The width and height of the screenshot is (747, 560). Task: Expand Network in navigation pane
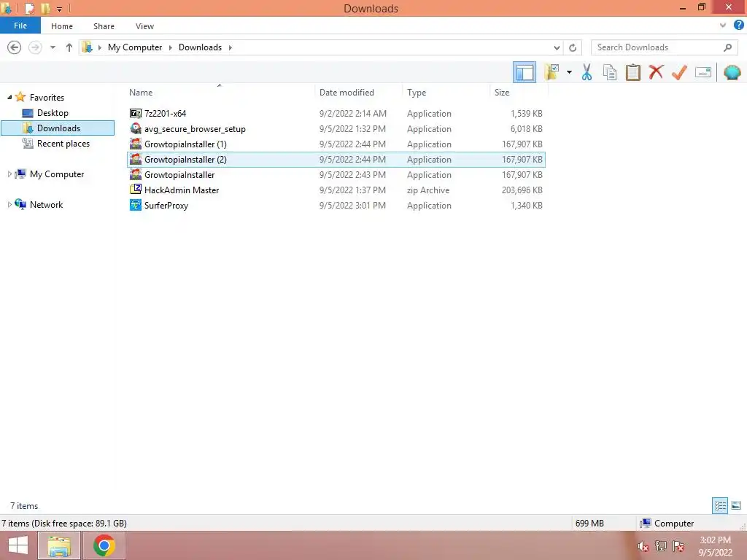[x=9, y=205]
